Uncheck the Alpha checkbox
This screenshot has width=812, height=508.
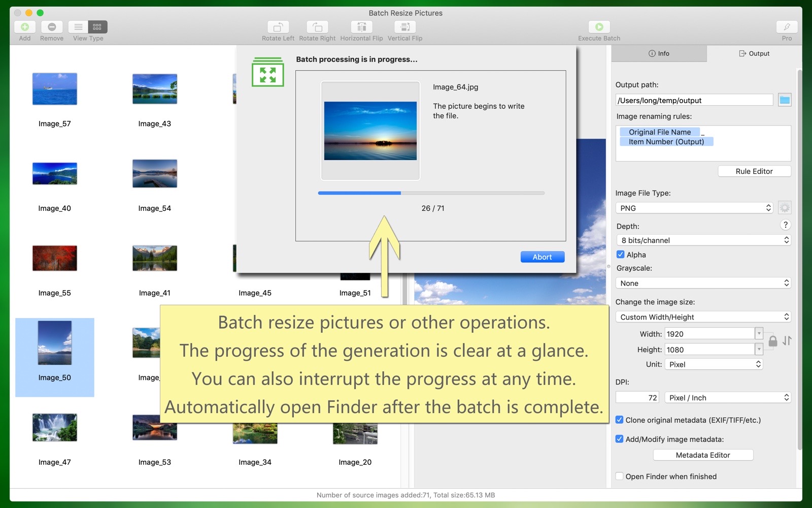(620, 255)
